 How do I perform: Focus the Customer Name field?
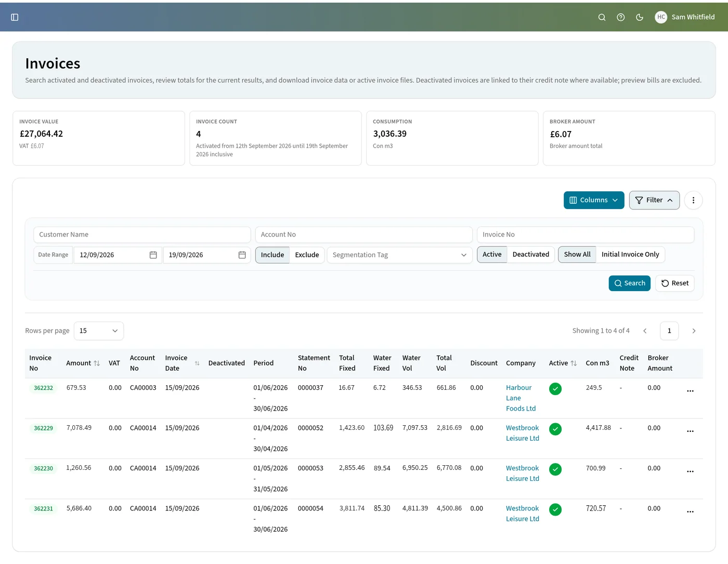pyautogui.click(x=142, y=234)
